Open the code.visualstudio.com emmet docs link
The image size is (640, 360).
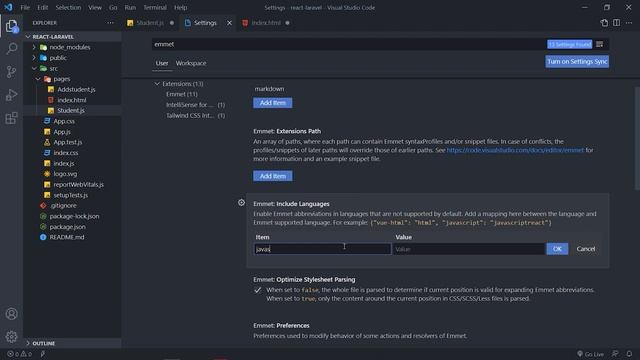(x=515, y=150)
